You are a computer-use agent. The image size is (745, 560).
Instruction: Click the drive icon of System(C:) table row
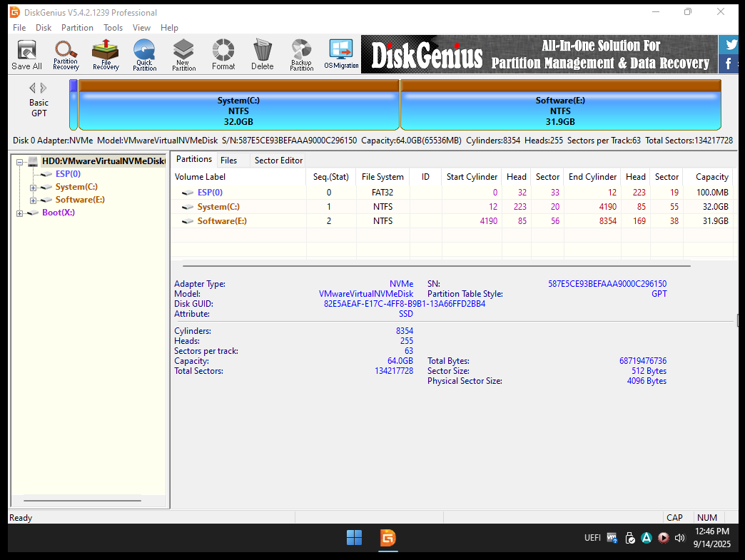(188, 207)
